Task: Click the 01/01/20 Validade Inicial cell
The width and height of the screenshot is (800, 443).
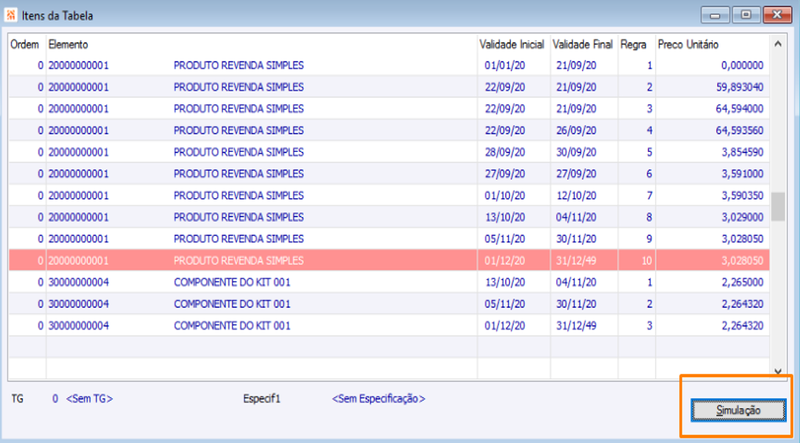Action: [x=505, y=65]
